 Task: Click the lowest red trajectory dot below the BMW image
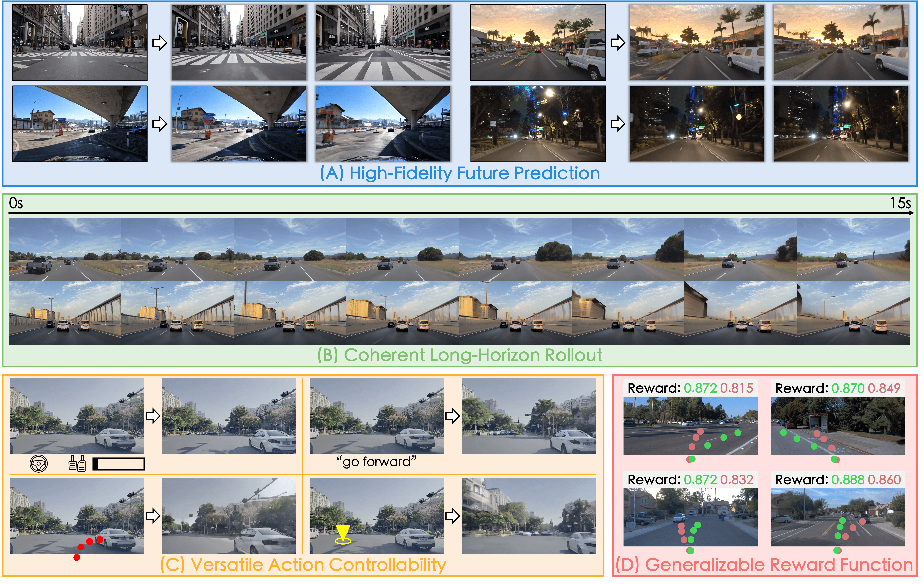(77, 557)
